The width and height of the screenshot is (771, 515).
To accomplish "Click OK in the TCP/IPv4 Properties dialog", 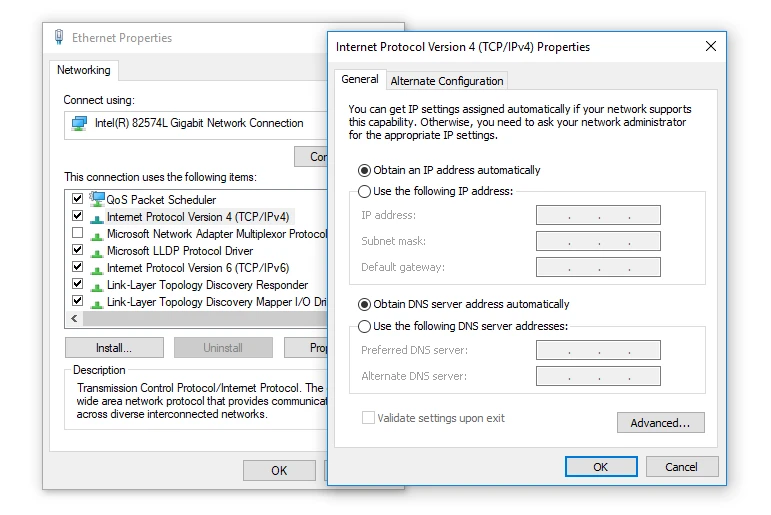I will coord(600,467).
